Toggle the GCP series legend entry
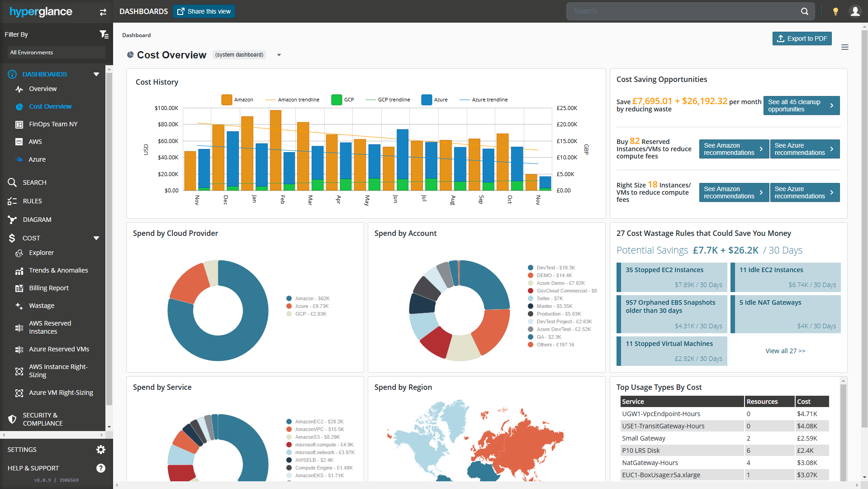The height and width of the screenshot is (489, 868). point(343,100)
